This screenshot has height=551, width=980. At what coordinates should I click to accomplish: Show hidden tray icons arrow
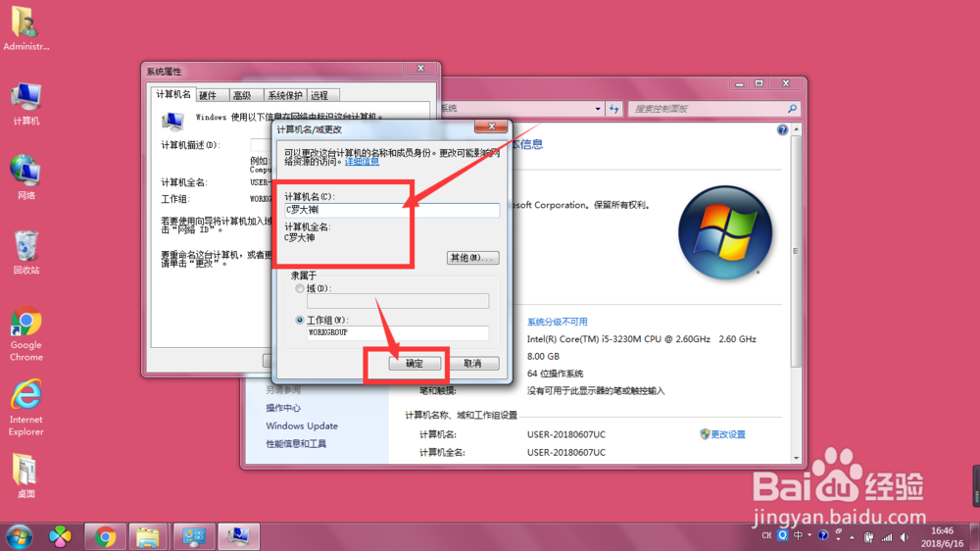pyautogui.click(x=852, y=537)
